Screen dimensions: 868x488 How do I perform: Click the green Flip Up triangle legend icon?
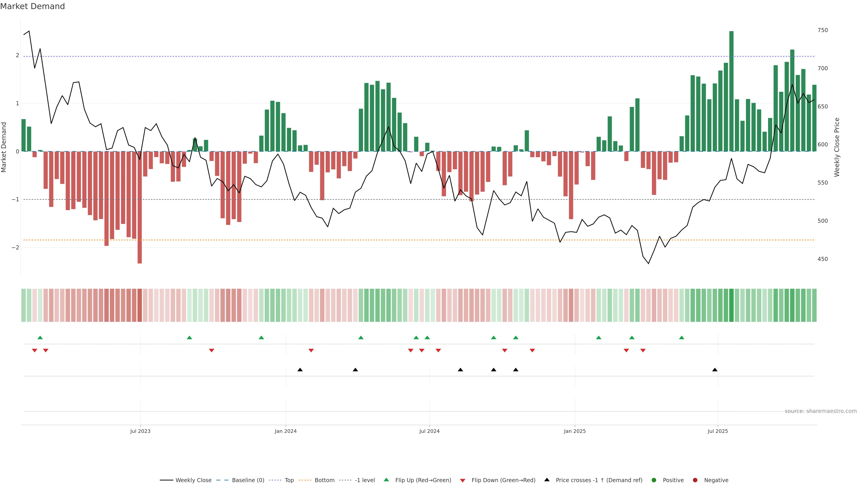click(386, 480)
